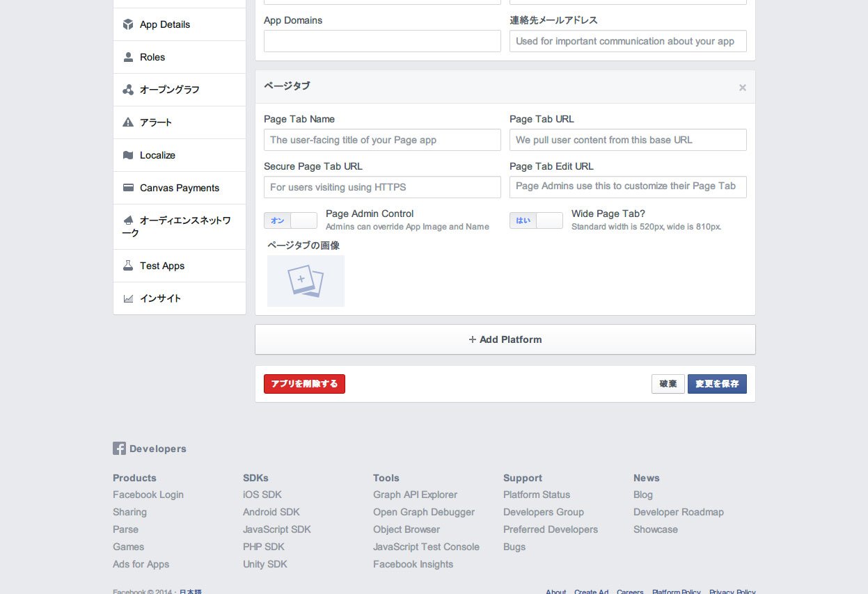Click the Roles person icon

point(128,57)
